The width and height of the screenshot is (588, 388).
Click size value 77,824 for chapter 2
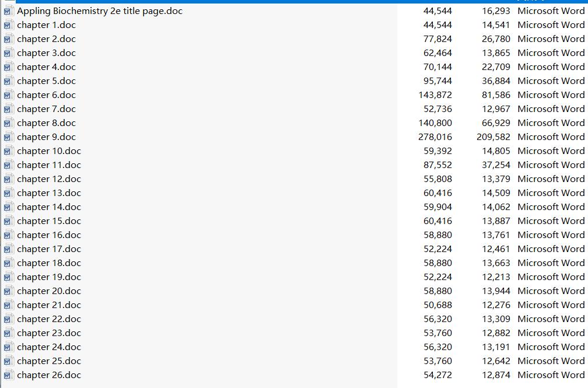(x=437, y=39)
